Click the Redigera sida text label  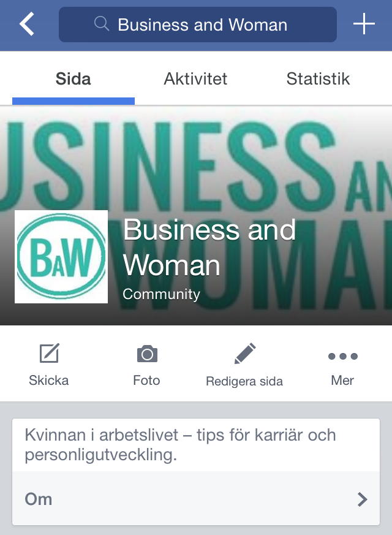tap(244, 381)
